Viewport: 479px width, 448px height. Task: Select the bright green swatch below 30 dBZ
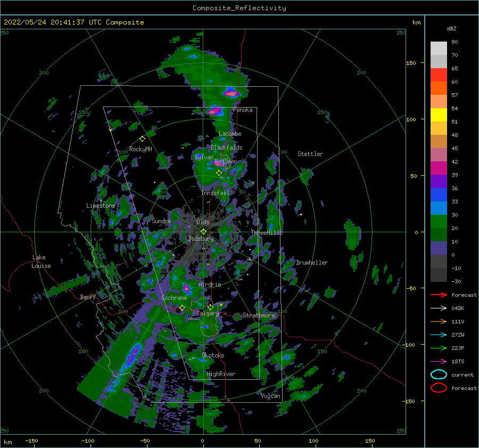[x=439, y=222]
